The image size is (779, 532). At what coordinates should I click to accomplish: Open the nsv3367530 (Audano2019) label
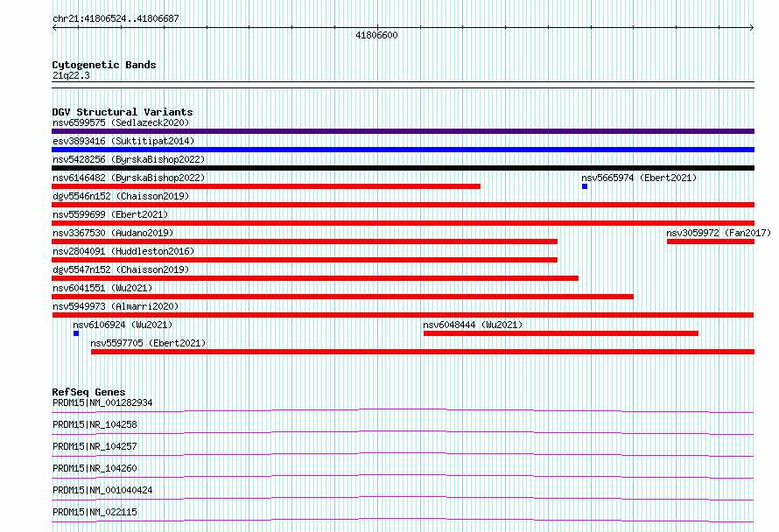click(x=113, y=233)
